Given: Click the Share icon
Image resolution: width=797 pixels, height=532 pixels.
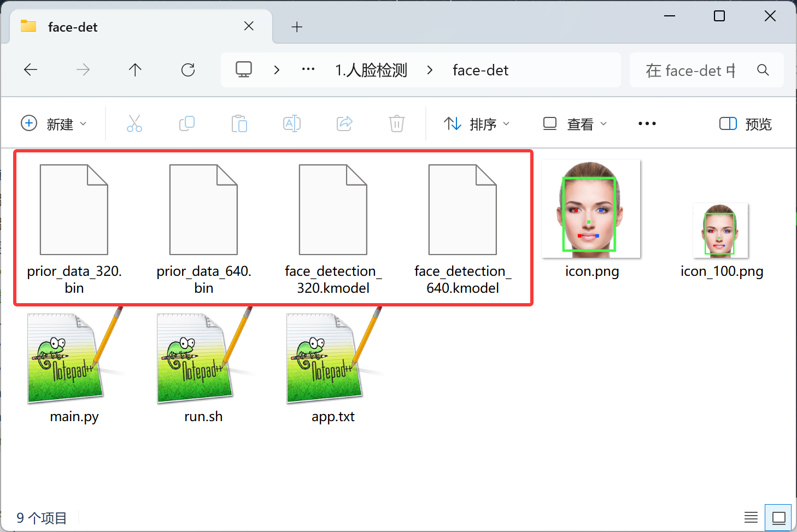Looking at the screenshot, I should [x=344, y=123].
